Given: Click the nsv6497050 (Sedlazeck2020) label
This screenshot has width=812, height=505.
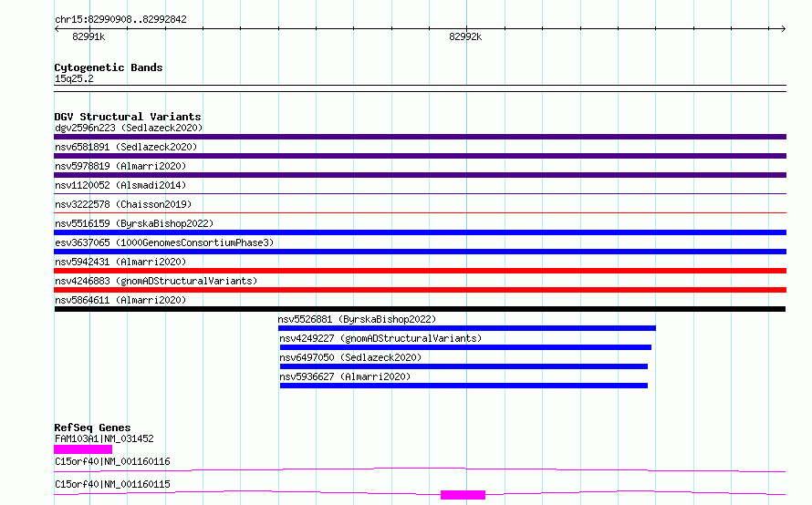Looking at the screenshot, I should (350, 357).
